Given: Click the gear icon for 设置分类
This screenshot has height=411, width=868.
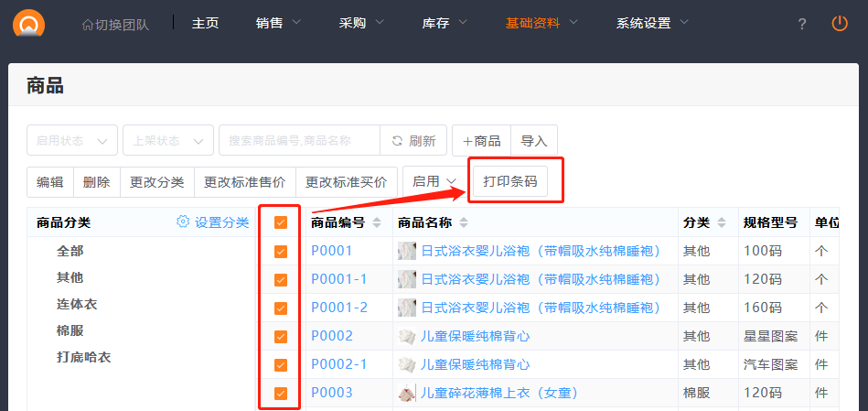Looking at the screenshot, I should tap(183, 222).
